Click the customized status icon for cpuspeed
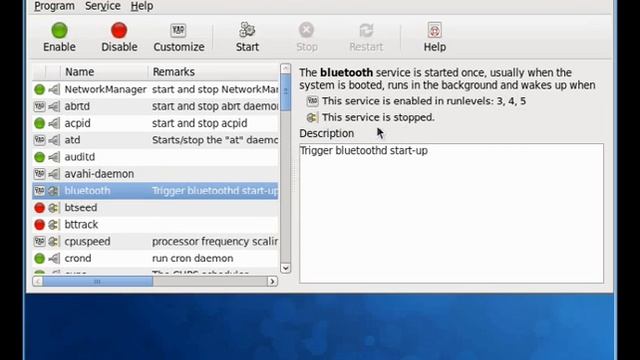This screenshot has width=640, height=360. 40,241
